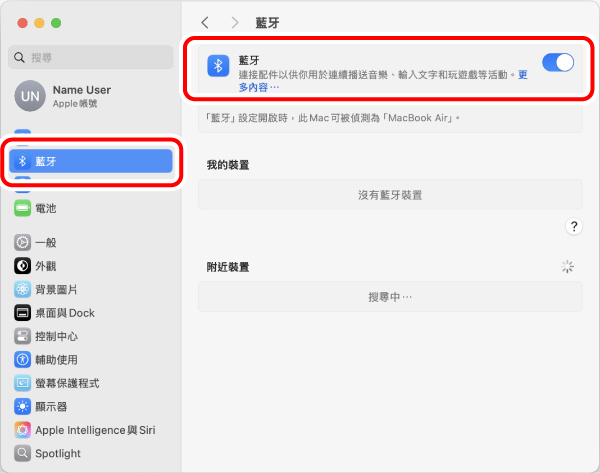This screenshot has width=600, height=473.
Task: Click the 桌面與Dock icon
Action: tap(22, 313)
